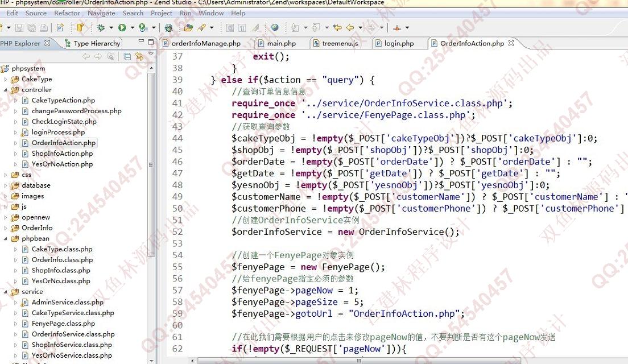Close the OrderInfoAction.php editor tab

pyautogui.click(x=511, y=43)
